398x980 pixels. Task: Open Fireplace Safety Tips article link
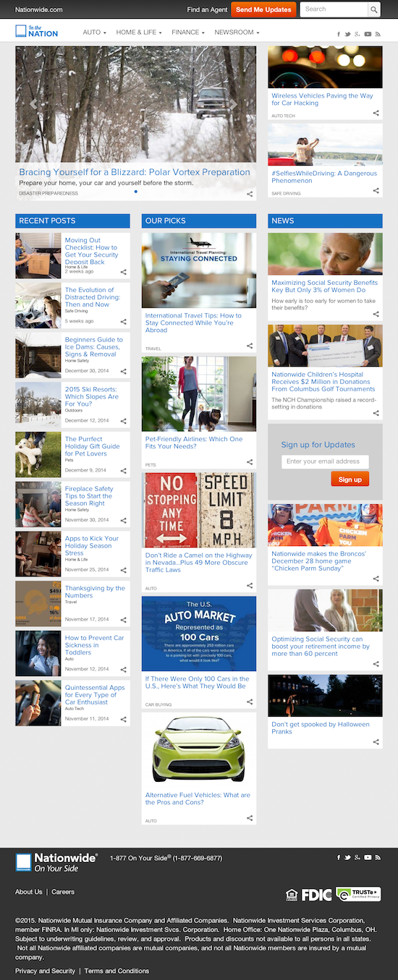[89, 496]
